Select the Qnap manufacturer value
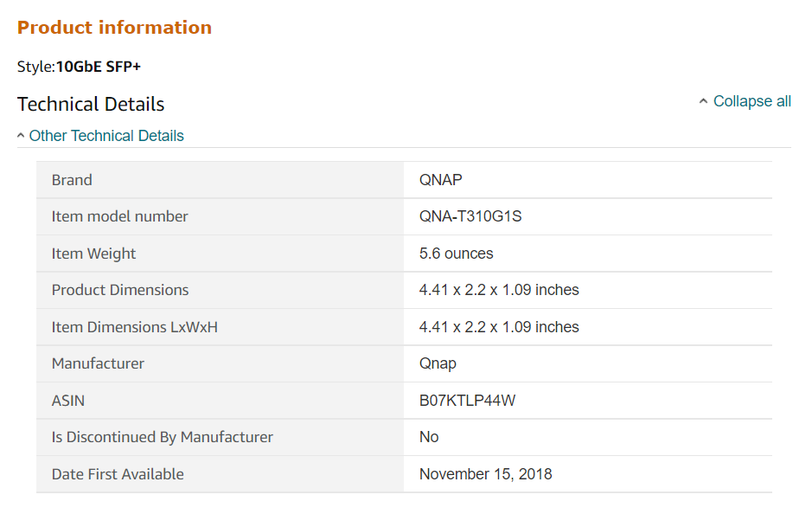Screen dimensions: 812x514 coord(438,363)
